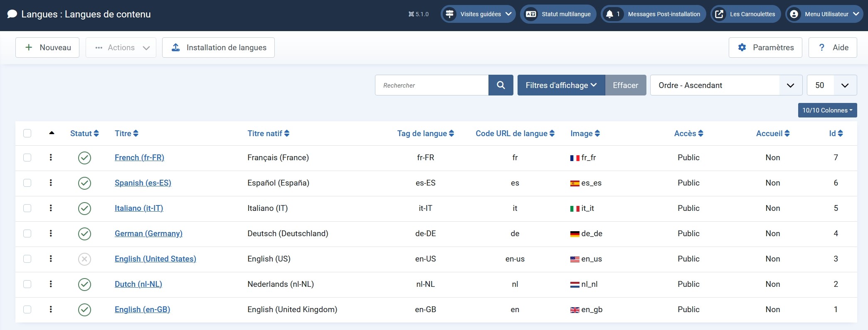868x330 pixels.
Task: Sort table by Code URL de langue
Action: pos(515,133)
